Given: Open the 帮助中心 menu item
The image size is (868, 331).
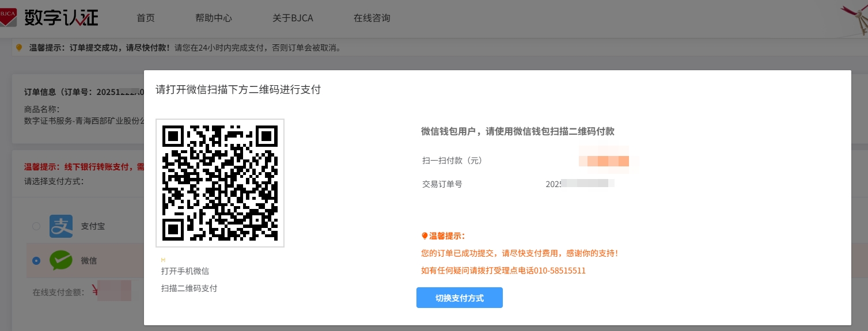Looking at the screenshot, I should 214,18.
